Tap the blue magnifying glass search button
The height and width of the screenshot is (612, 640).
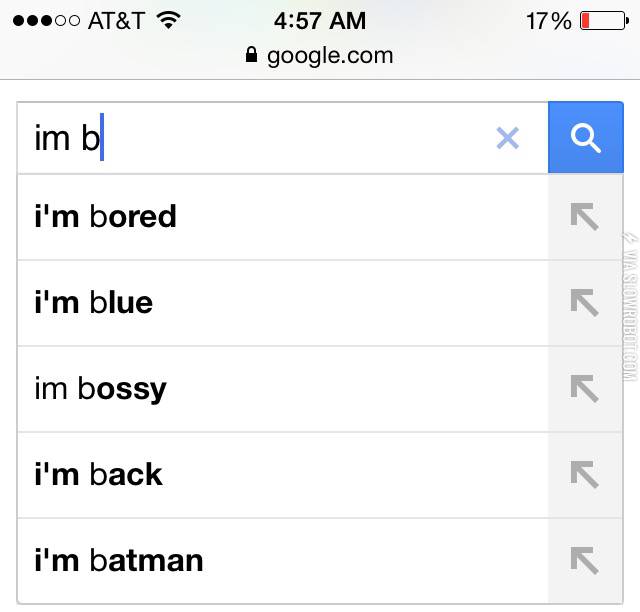[x=585, y=138]
